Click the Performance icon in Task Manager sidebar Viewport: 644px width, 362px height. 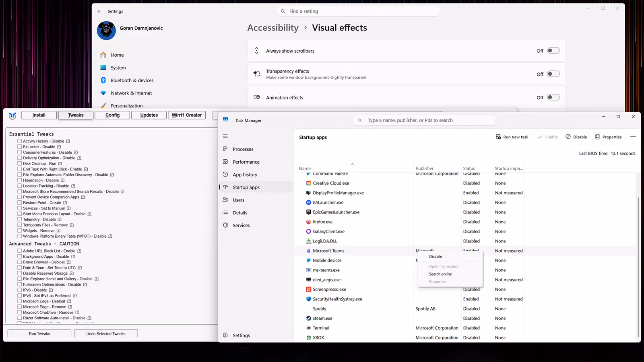[225, 162]
